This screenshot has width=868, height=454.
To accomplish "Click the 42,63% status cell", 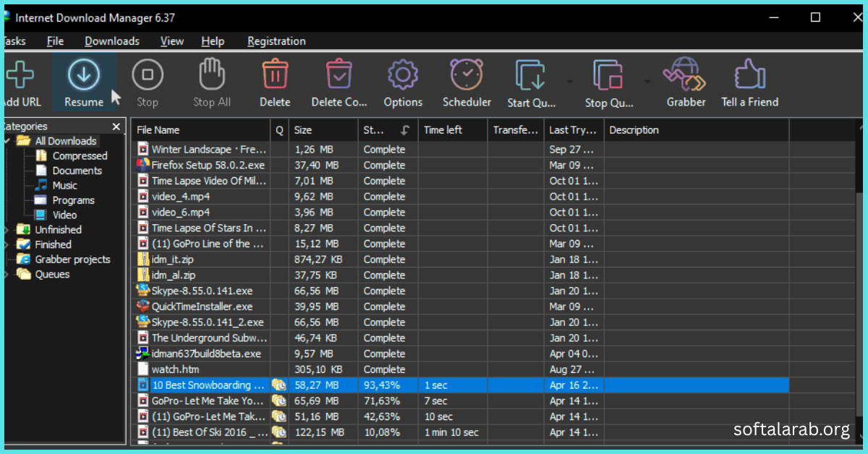I will pos(388,416).
